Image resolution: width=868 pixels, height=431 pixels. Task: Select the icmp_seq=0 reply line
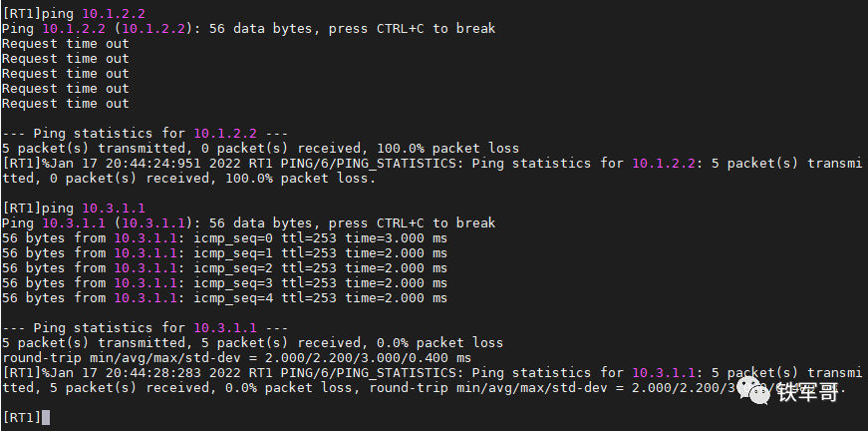[224, 238]
